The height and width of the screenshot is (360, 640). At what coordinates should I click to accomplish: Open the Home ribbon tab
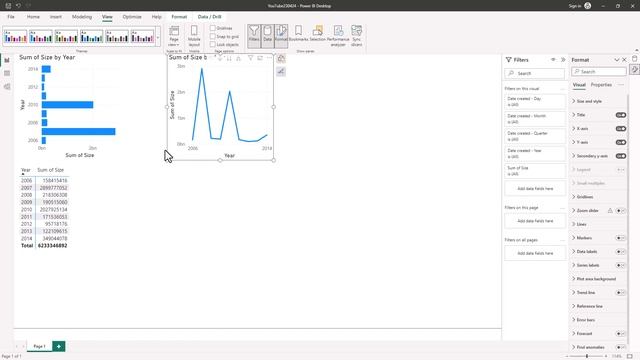[33, 17]
